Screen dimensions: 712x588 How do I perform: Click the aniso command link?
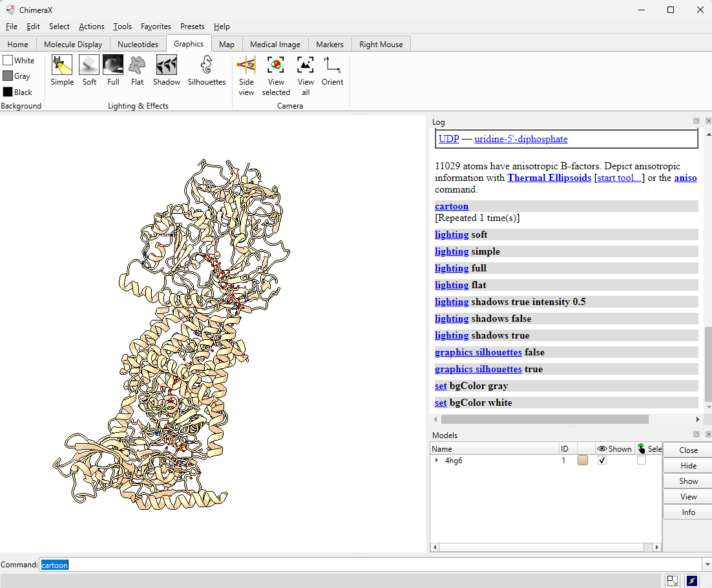coord(686,178)
